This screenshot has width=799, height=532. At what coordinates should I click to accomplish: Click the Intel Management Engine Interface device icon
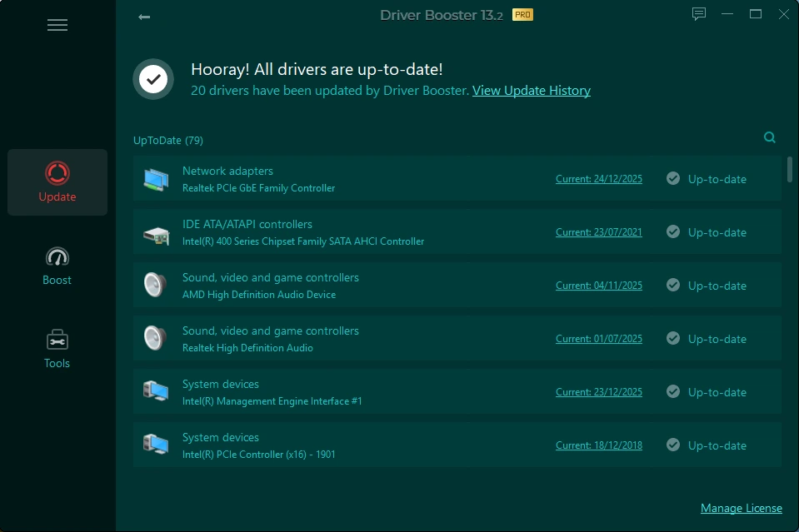click(155, 392)
